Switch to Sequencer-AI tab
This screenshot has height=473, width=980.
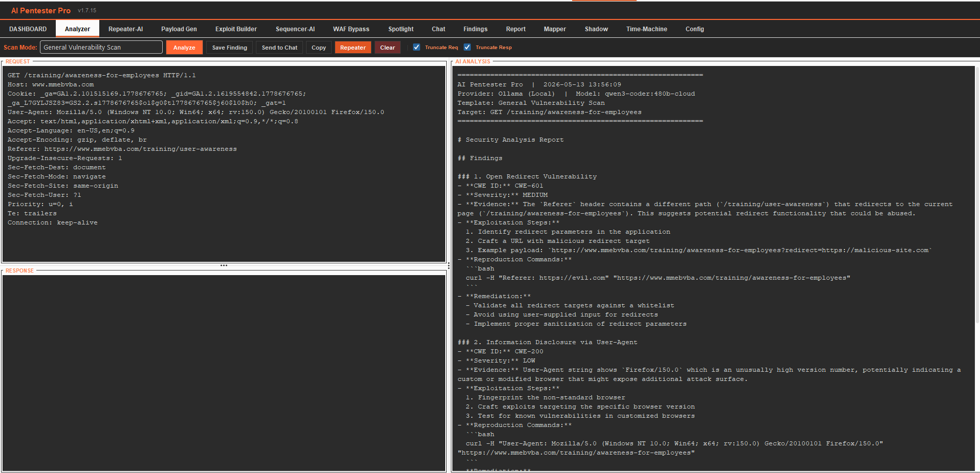coord(295,29)
